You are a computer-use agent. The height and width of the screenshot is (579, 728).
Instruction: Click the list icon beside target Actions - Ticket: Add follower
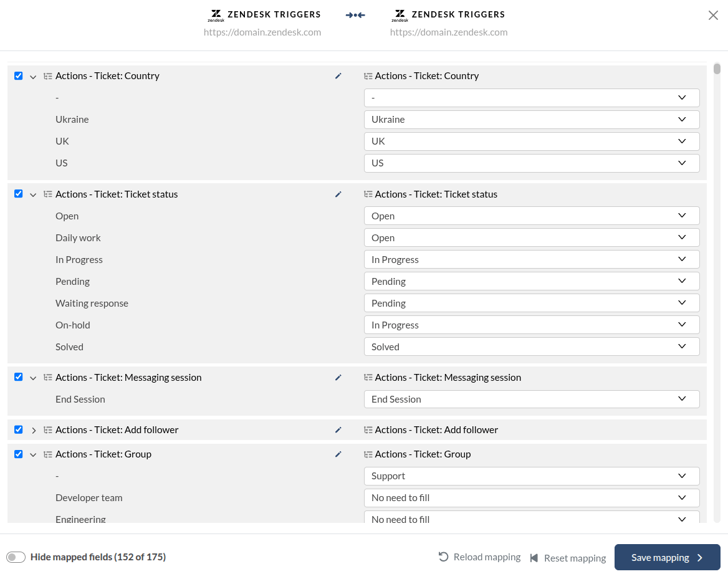coord(368,430)
